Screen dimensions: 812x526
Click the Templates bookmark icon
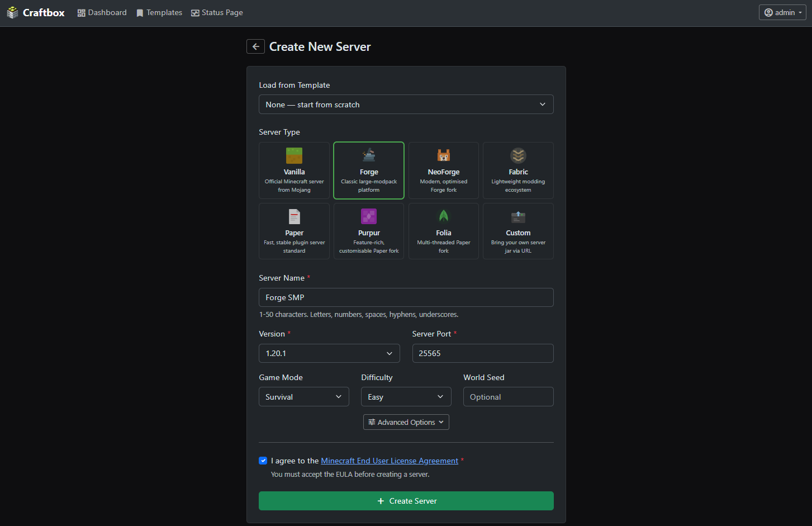pyautogui.click(x=140, y=13)
